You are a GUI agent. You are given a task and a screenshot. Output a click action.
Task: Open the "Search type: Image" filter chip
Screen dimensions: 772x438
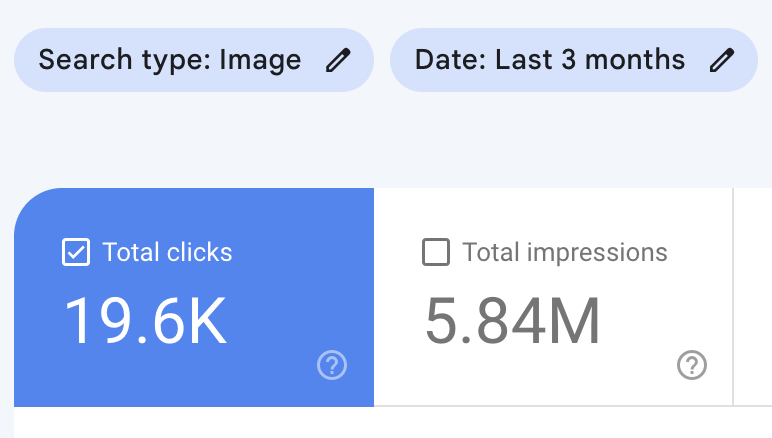(x=170, y=60)
